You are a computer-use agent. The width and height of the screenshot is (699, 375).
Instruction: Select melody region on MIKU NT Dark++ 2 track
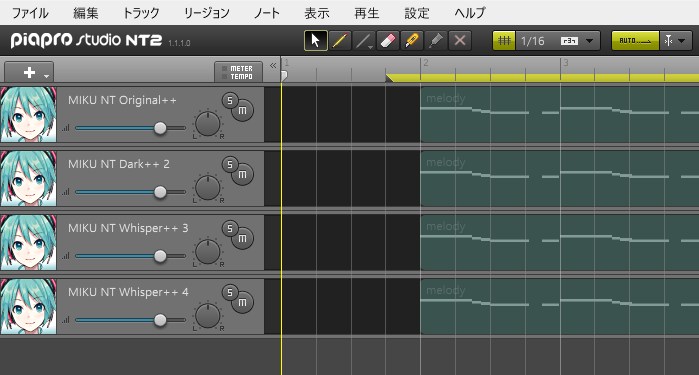click(559, 179)
